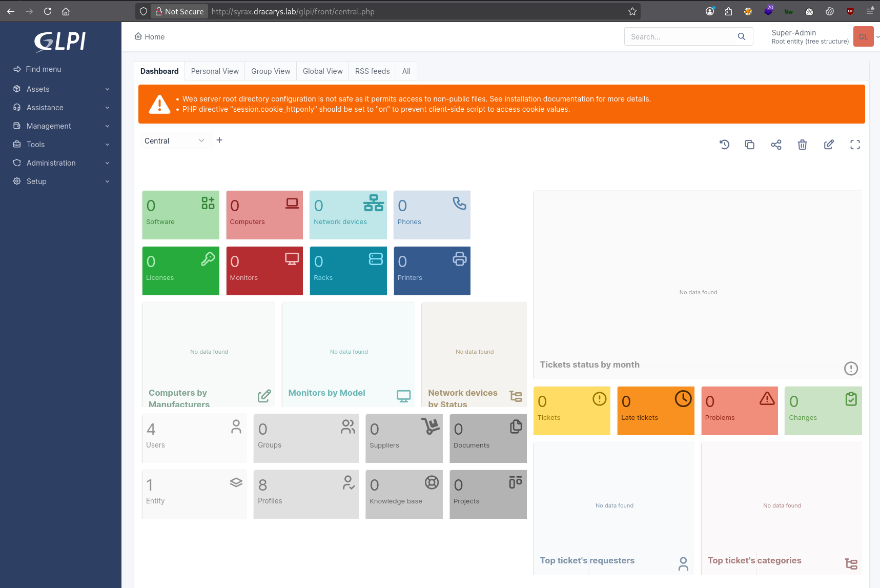Open the Super-Admin user menu
Viewport: 880px width, 588px height.
pos(825,37)
